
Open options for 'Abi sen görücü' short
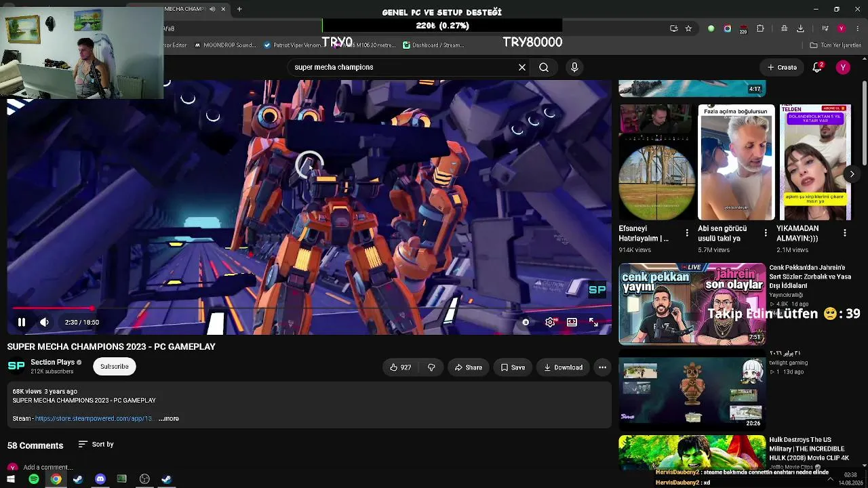(766, 233)
